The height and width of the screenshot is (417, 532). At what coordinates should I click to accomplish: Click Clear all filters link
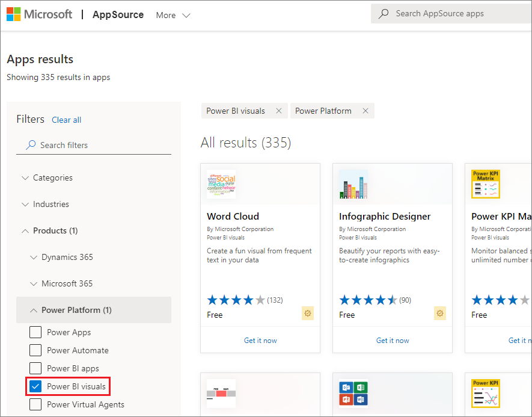point(67,120)
